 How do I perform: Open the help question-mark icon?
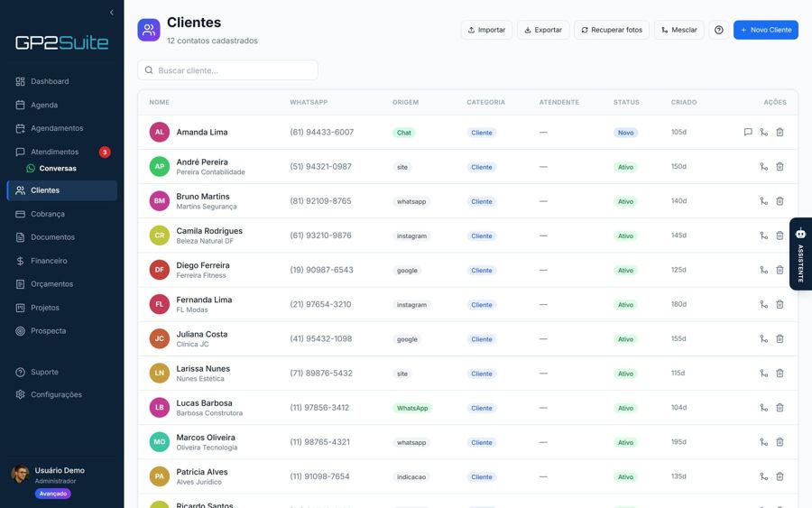pos(719,30)
